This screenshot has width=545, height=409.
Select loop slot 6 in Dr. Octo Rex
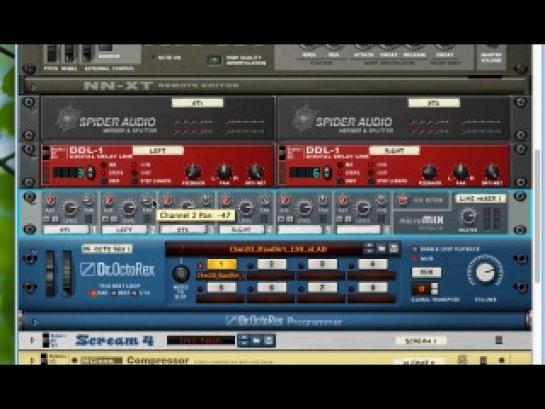coord(271,288)
